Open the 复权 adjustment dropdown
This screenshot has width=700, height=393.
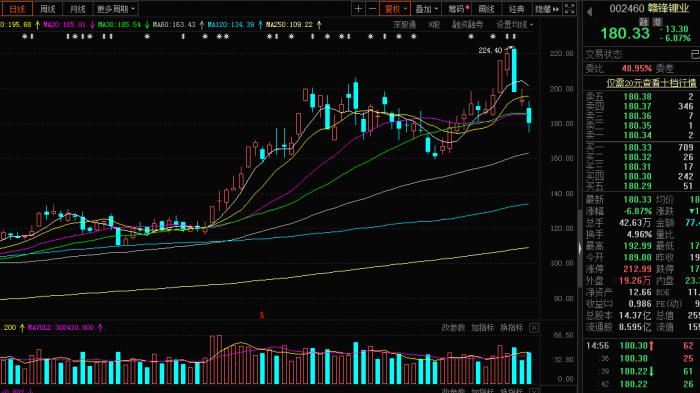click(395, 9)
